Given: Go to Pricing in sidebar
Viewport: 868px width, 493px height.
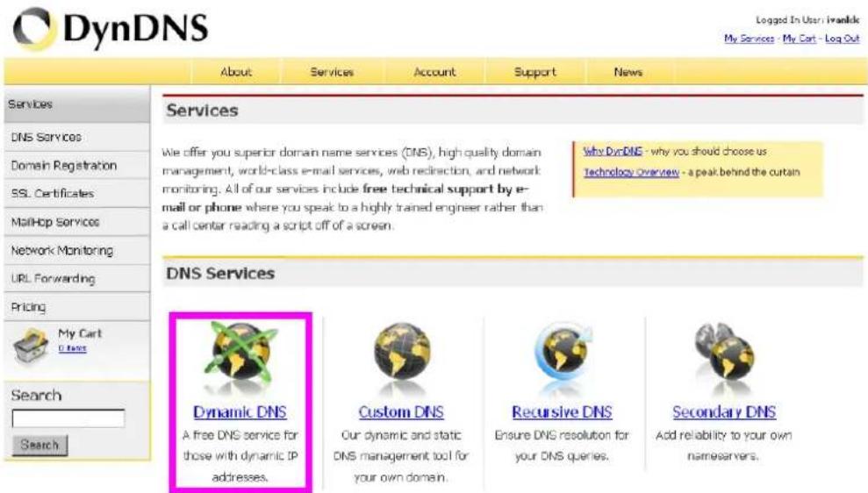Looking at the screenshot, I should click(x=77, y=307).
